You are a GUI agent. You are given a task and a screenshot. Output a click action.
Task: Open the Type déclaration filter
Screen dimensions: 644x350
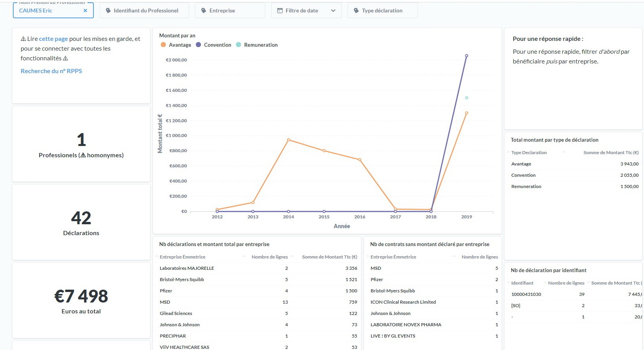pyautogui.click(x=382, y=11)
